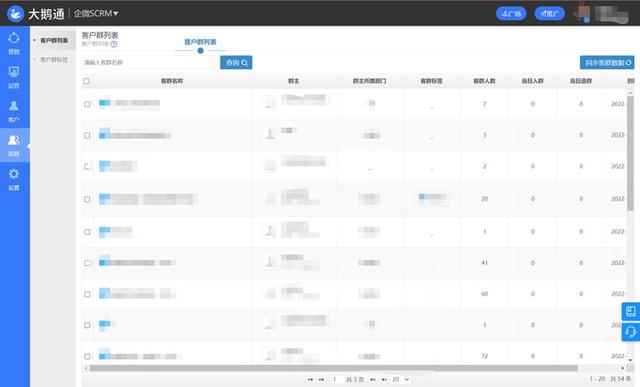The image size is (640, 387).
Task: Open the floating help manual icon
Action: click(x=631, y=311)
